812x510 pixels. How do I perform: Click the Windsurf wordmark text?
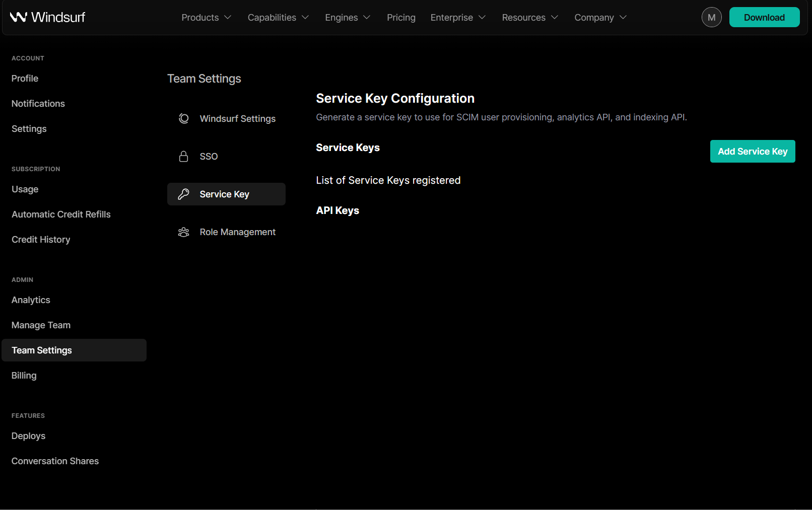click(x=58, y=17)
